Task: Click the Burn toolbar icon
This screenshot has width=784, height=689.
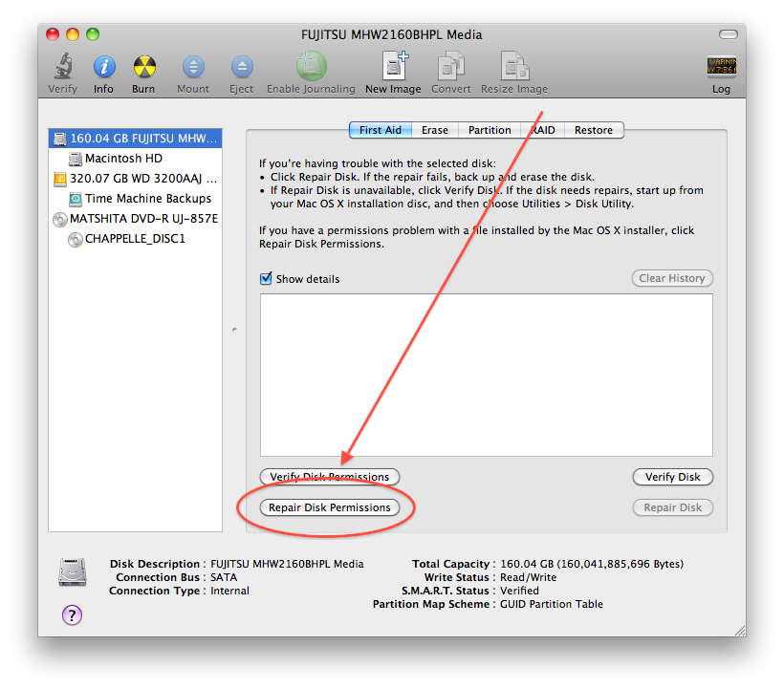Action: coord(144,67)
